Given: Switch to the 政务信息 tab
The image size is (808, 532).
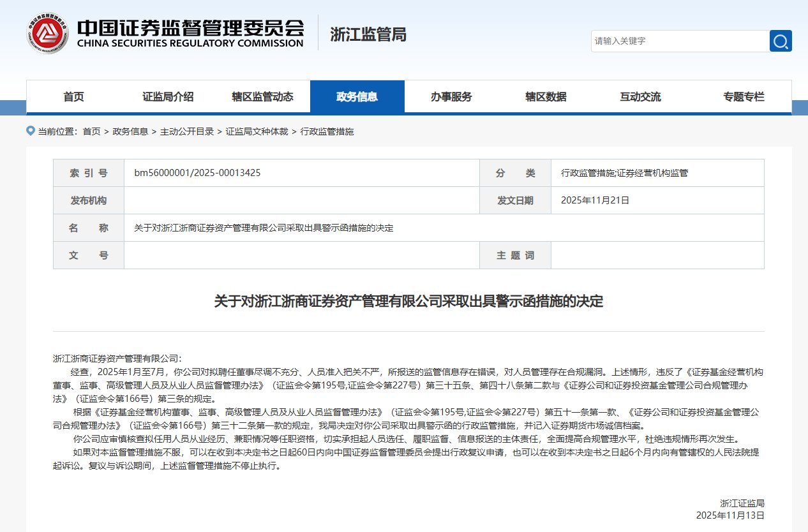Looking at the screenshot, I should 357,96.
